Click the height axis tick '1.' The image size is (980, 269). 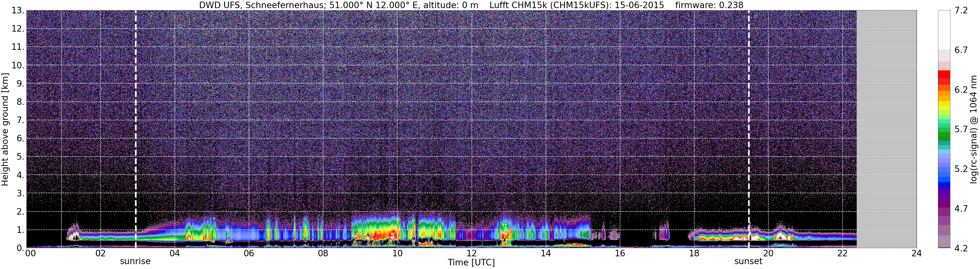[20, 230]
